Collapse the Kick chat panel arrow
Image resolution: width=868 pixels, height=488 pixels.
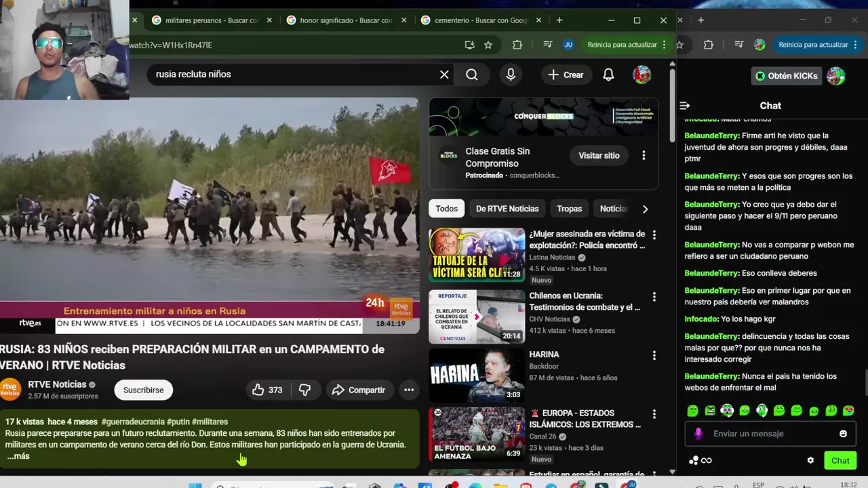[685, 106]
